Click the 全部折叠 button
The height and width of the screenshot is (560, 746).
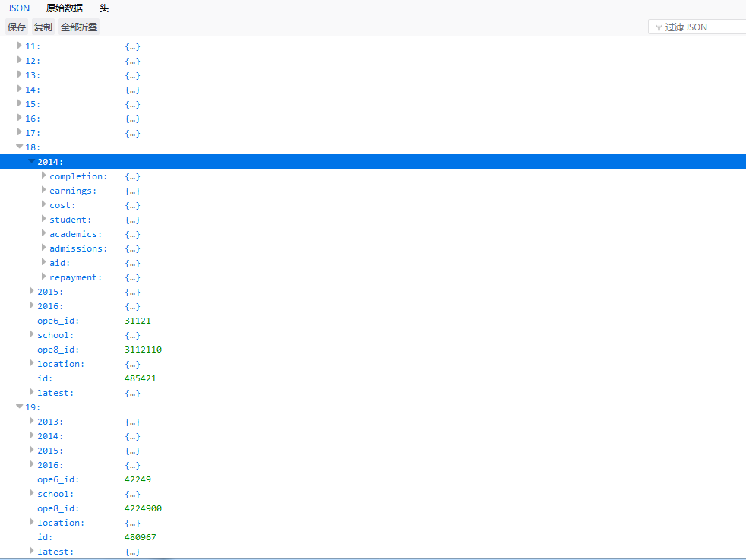click(79, 27)
